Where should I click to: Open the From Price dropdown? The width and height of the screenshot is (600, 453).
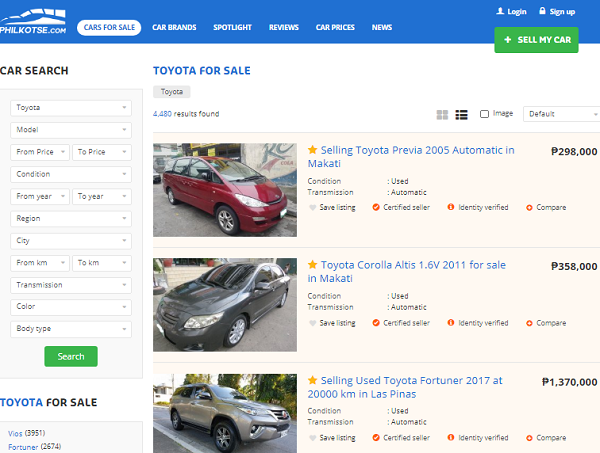40,152
